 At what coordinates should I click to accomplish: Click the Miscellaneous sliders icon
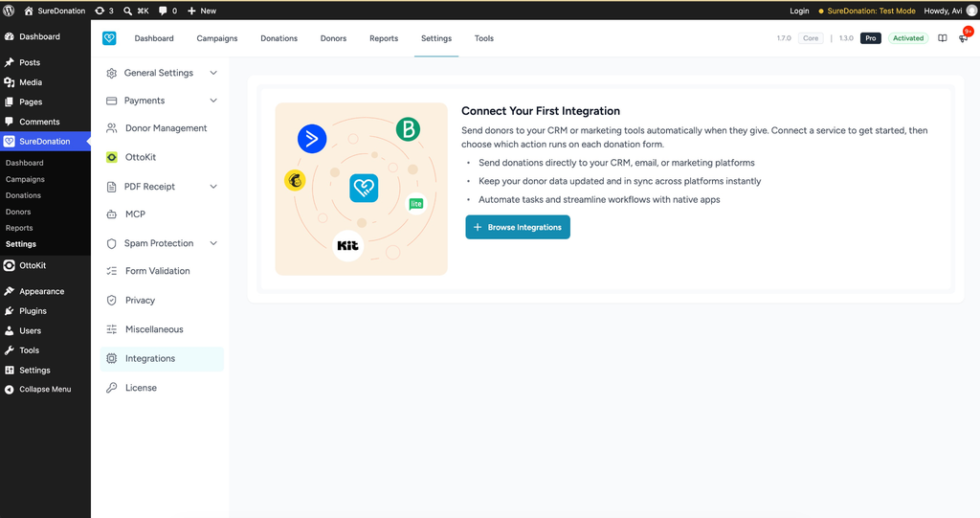(111, 329)
